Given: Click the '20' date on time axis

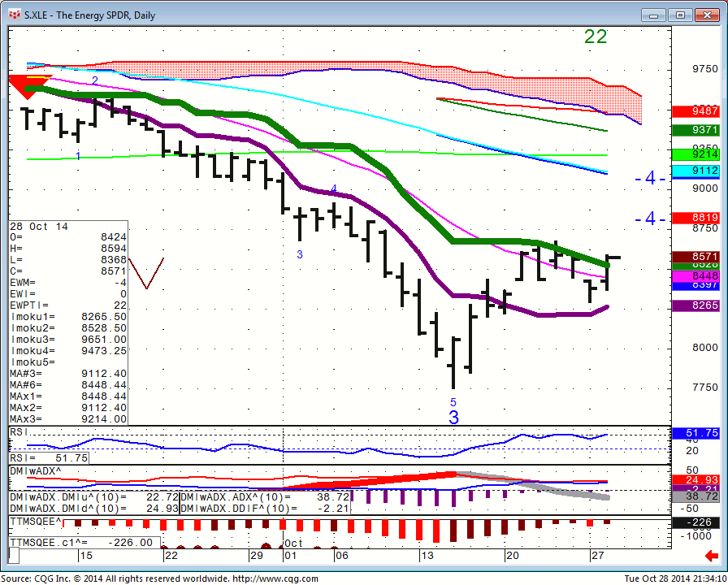Looking at the screenshot, I should [x=513, y=555].
